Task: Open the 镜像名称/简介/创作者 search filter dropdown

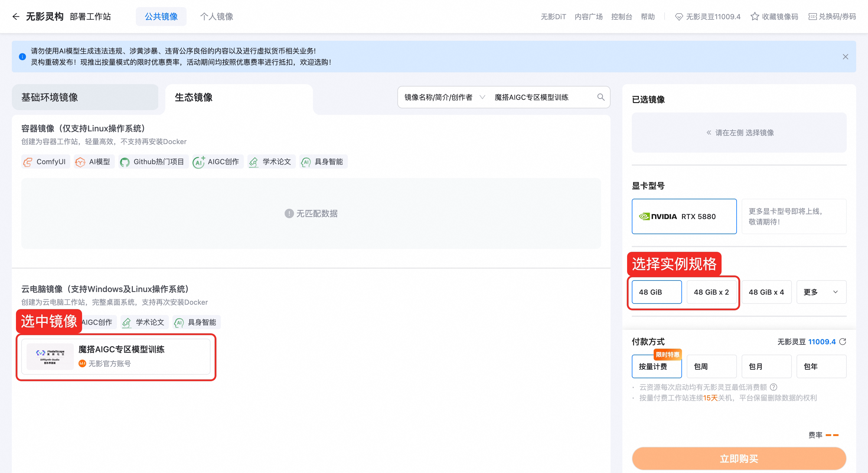Action: tap(444, 97)
